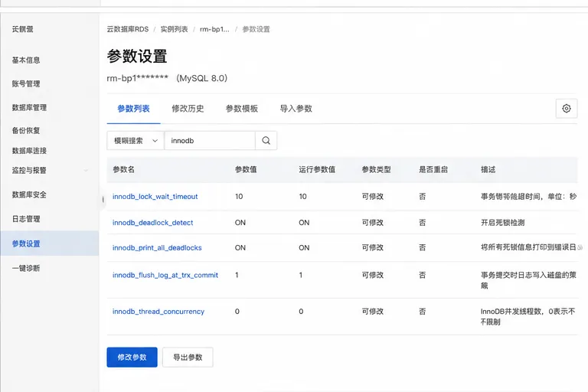
Task: Open the 参数模板 tab
Action: point(242,109)
